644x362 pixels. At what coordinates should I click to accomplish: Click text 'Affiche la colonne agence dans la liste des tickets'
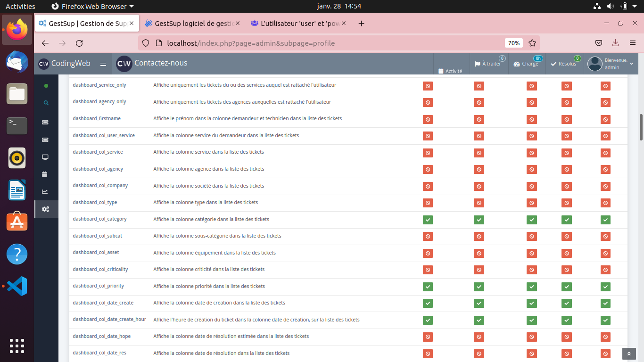[x=209, y=169]
